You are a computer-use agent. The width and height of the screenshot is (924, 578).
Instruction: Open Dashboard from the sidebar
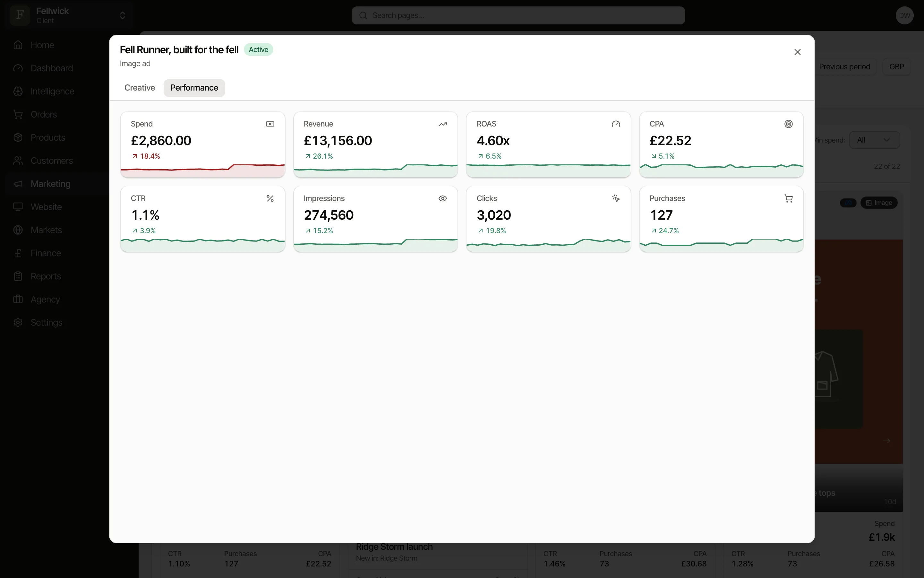click(52, 68)
